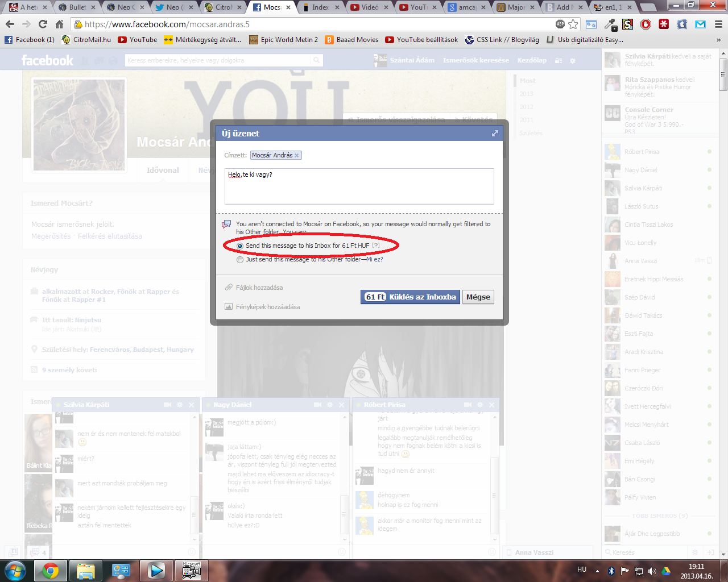The width and height of the screenshot is (728, 582).
Task: Click the blue envelope mail extension icon
Action: (700, 24)
